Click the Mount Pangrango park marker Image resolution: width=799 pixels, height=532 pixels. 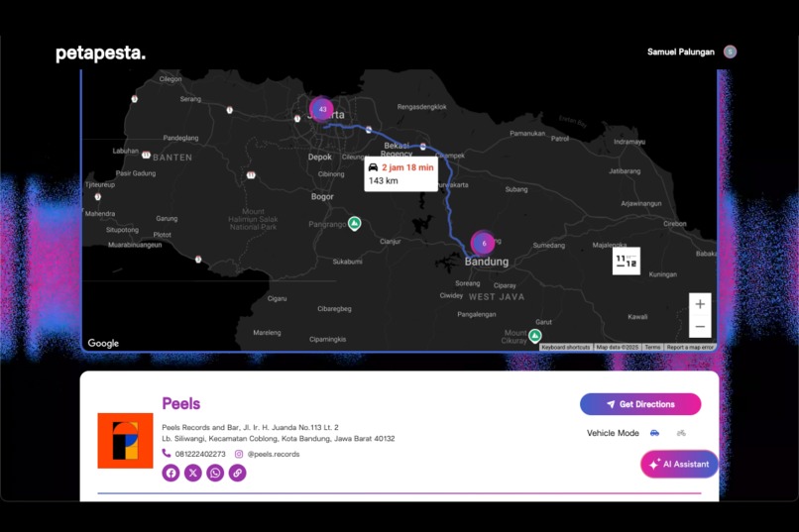(x=355, y=223)
